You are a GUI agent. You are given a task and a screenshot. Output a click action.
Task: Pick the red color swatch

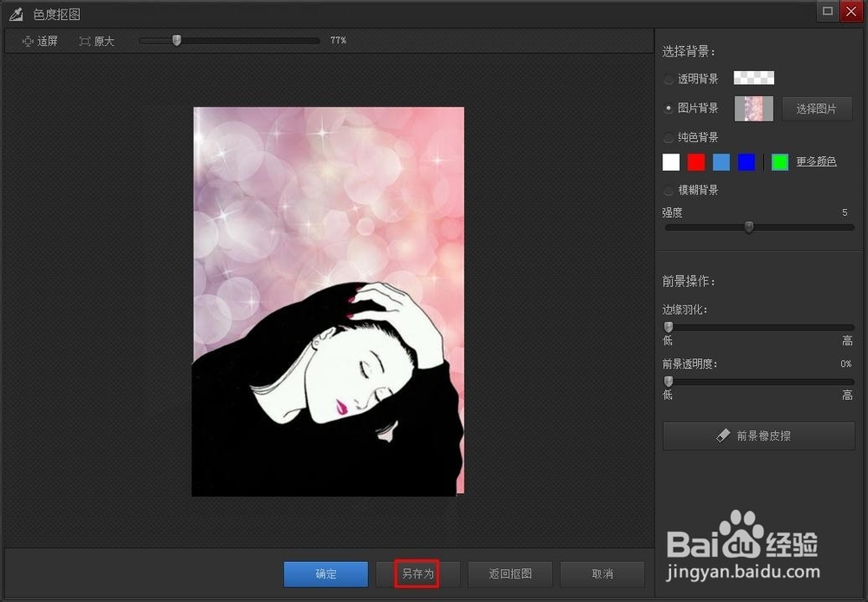(x=696, y=162)
